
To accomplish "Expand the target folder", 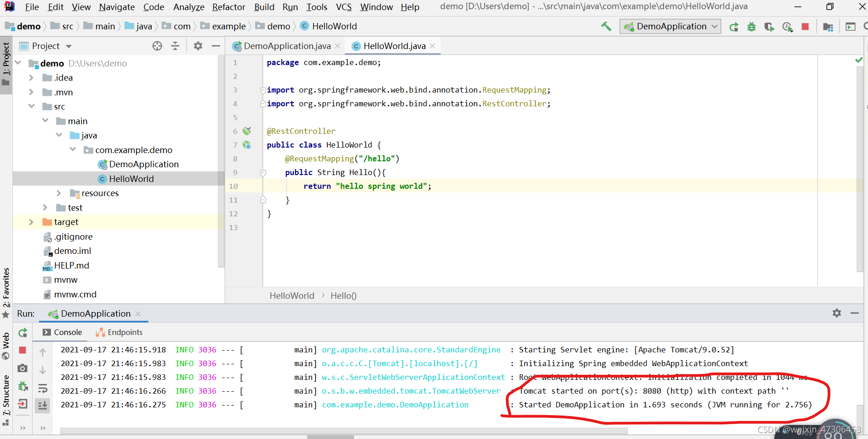I will click(31, 222).
